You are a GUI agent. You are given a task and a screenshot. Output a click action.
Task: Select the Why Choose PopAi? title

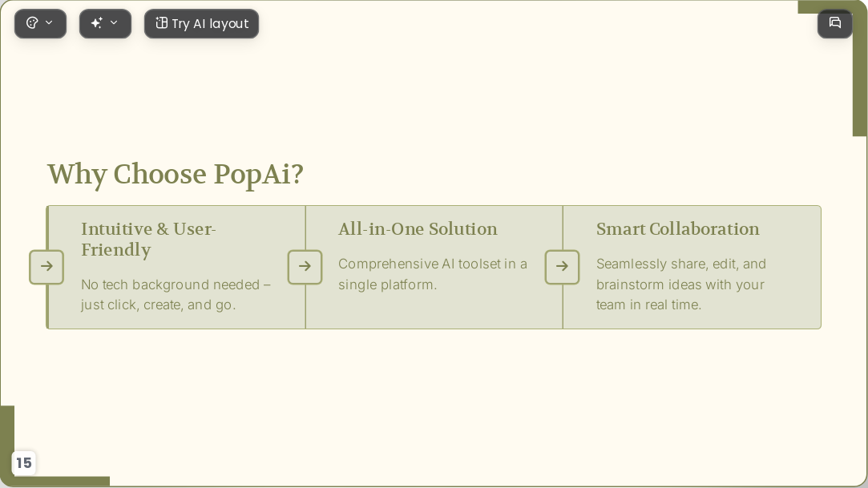[x=176, y=175]
